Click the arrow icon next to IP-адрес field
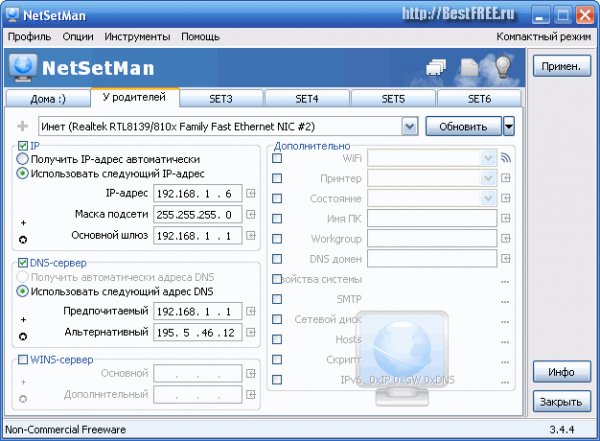The height and width of the screenshot is (441, 600). click(251, 193)
